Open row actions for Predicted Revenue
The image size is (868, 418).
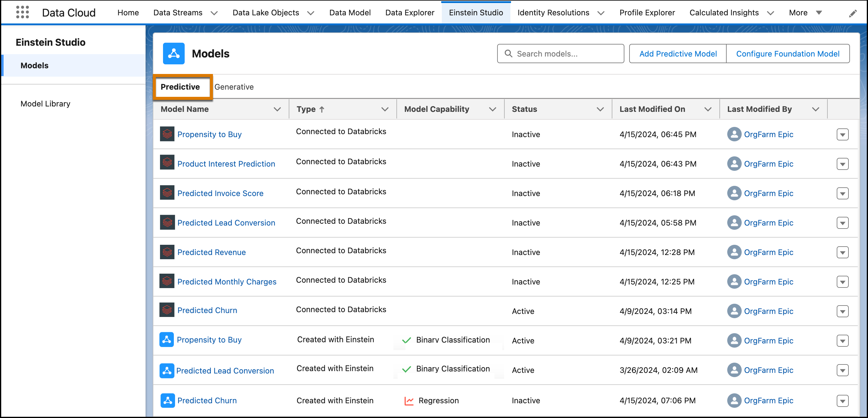click(x=842, y=252)
